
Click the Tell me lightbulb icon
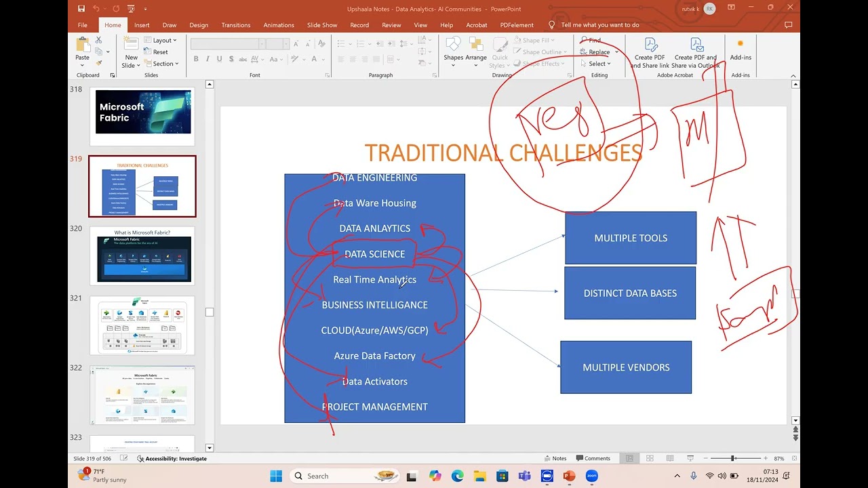click(551, 25)
